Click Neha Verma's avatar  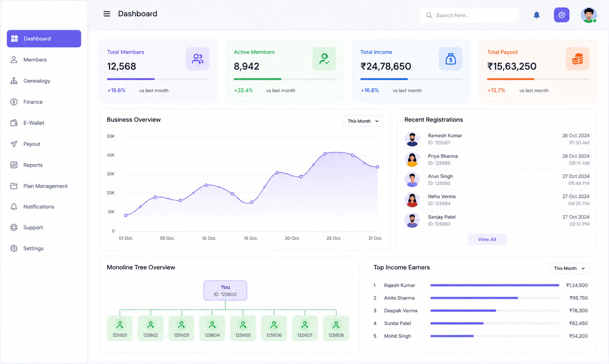(x=412, y=200)
